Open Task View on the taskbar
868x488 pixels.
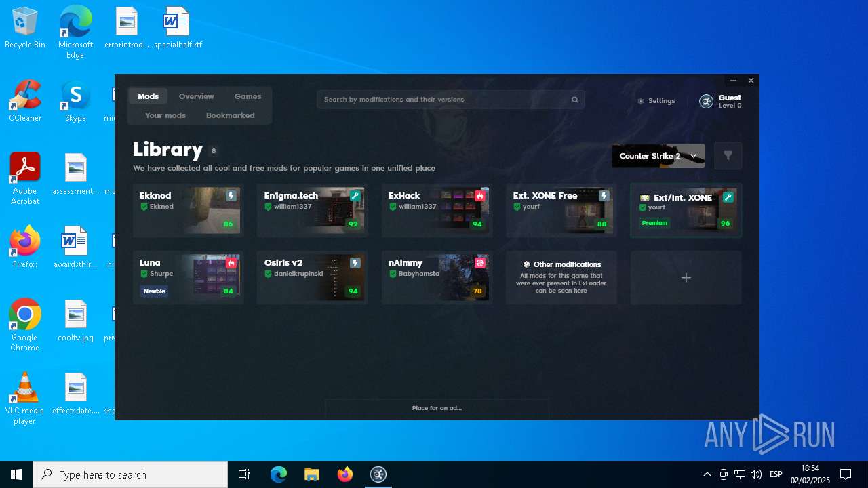coord(244,474)
